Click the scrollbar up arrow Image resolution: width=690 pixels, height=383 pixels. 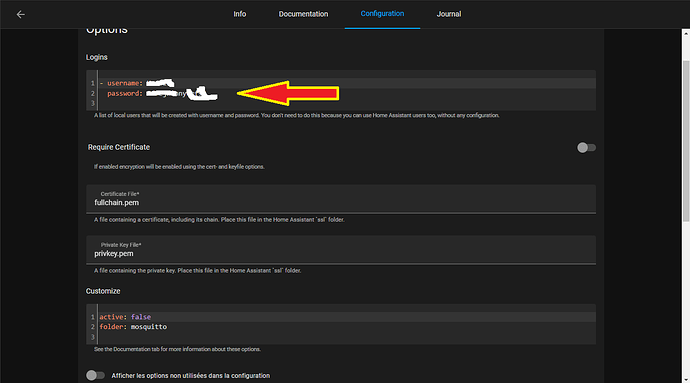pos(686,33)
